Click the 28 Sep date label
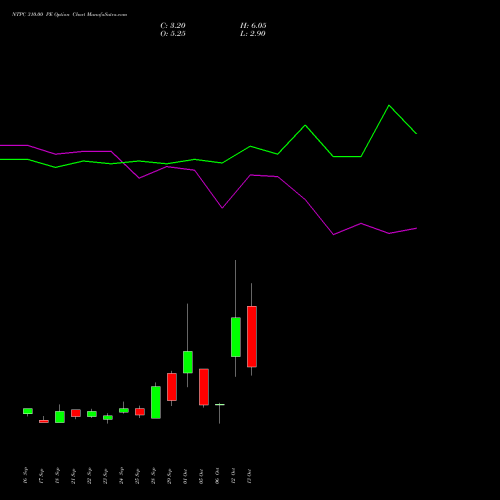Screen dimensions: 500x500 pos(153,475)
